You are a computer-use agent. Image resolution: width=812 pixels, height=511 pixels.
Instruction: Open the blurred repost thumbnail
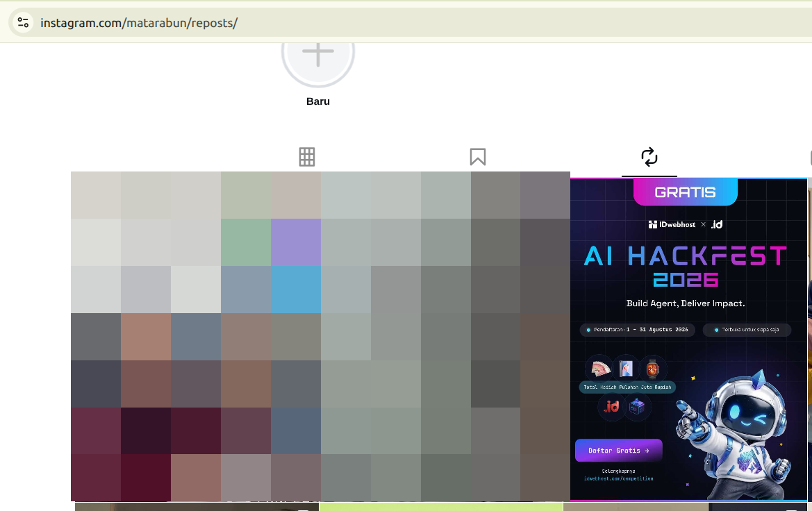tap(320, 336)
